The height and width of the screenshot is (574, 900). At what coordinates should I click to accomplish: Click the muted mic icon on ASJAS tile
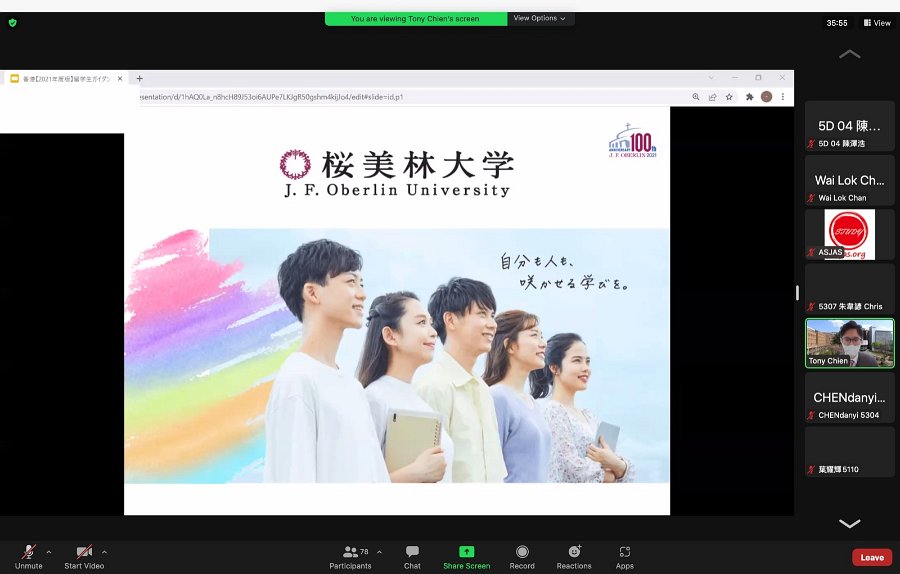pyautogui.click(x=811, y=252)
